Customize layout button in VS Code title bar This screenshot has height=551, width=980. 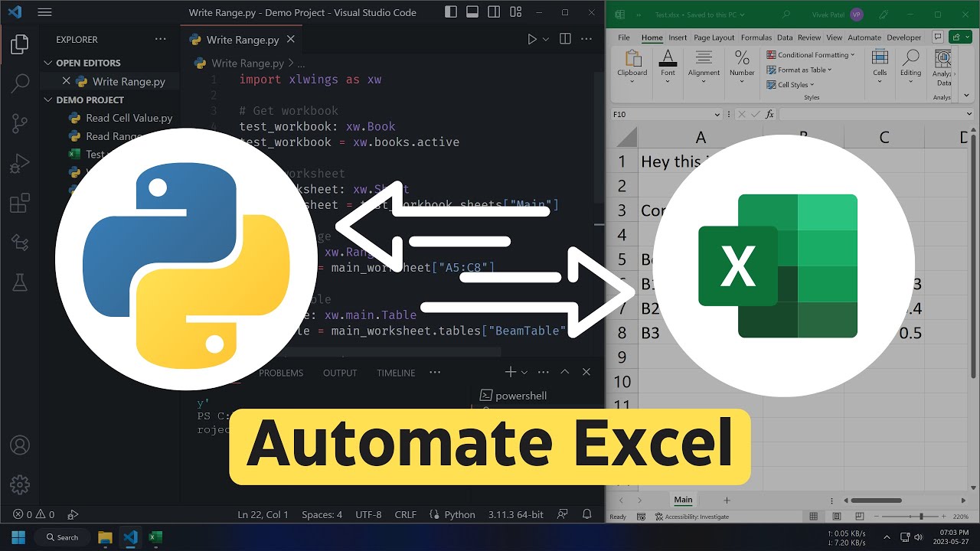coord(515,12)
